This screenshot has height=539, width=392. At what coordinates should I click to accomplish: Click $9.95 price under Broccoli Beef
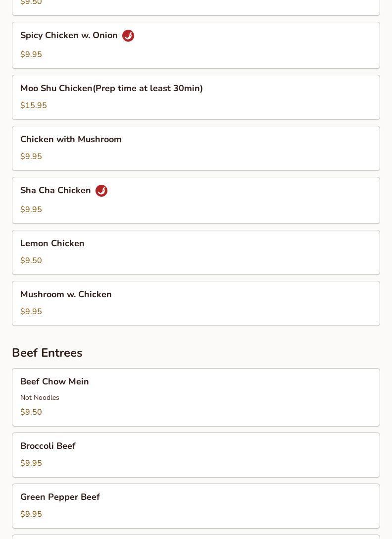click(x=31, y=463)
